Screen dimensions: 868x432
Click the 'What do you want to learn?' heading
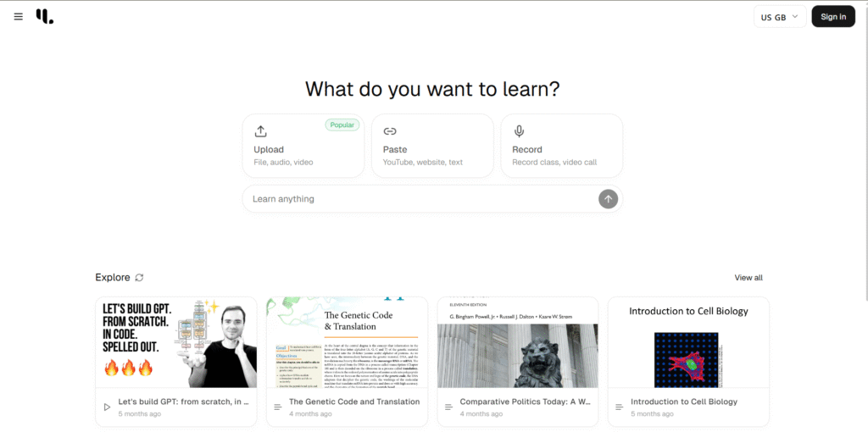[x=432, y=89]
